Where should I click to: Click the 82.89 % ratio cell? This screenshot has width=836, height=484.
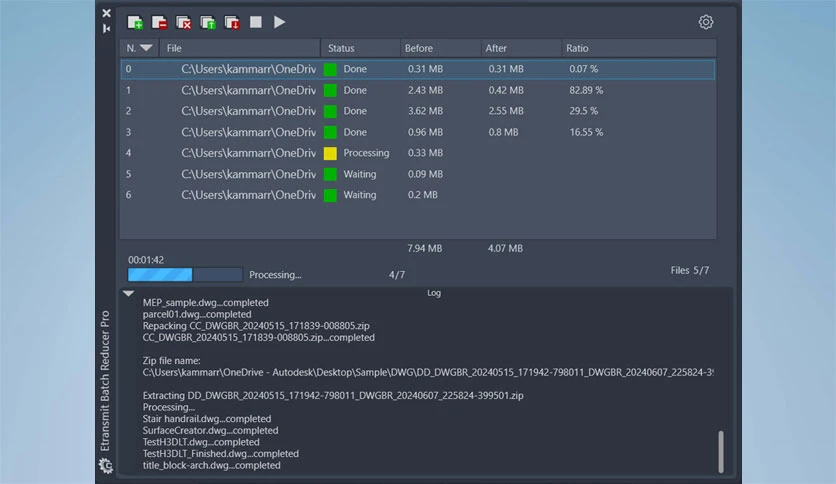tap(586, 90)
